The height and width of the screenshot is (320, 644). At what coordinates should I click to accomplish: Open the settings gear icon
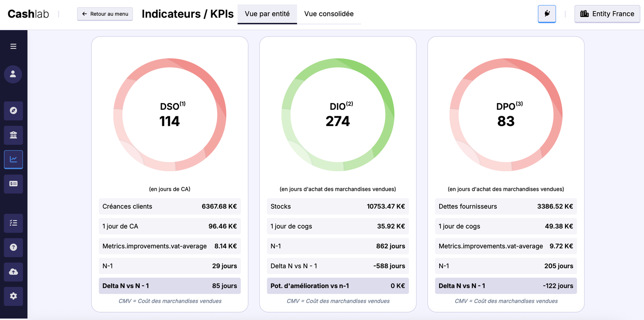point(13,296)
